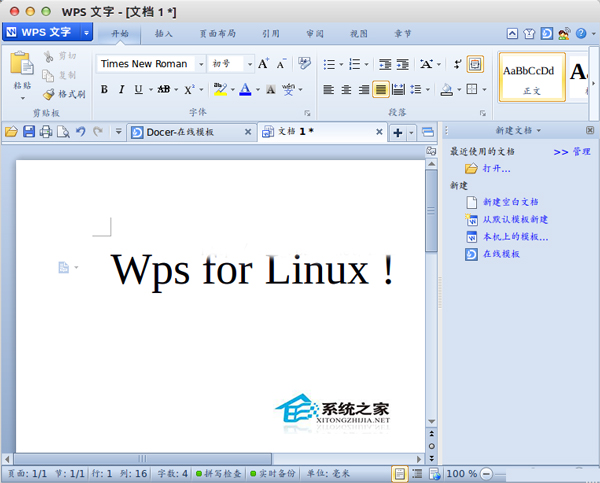Screen dimensions: 600x483
Task: Expand the new tab dropdown arrow
Action: click(411, 133)
